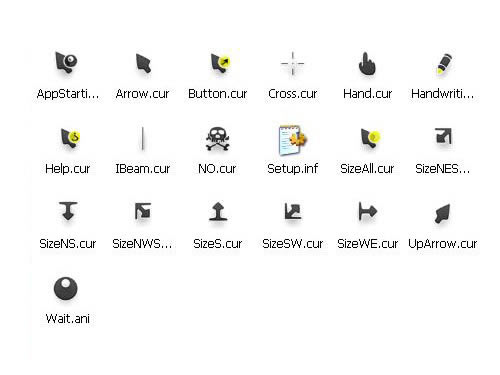Pick the Cross.cur crosshair icon

[292, 63]
